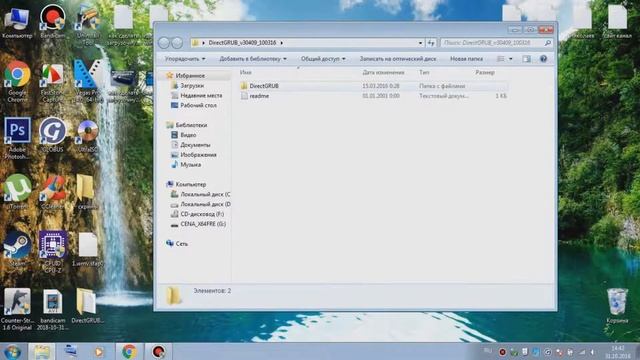
Task: Open the views dropdown arrow
Action: 510,59
